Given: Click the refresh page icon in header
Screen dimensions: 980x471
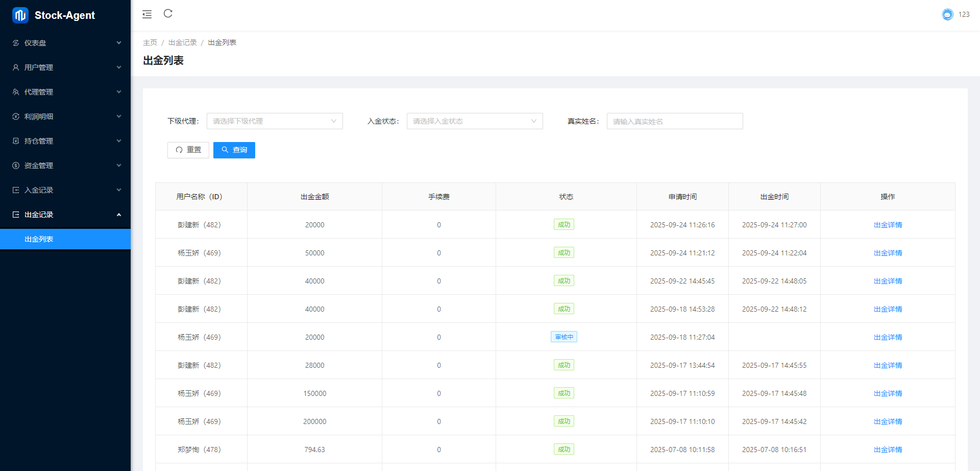Looking at the screenshot, I should pos(168,14).
